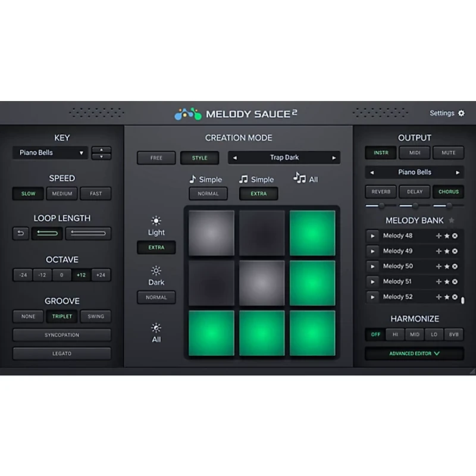476x476 pixels.
Task: Switch to MIDI output mode
Action: pyautogui.click(x=414, y=153)
